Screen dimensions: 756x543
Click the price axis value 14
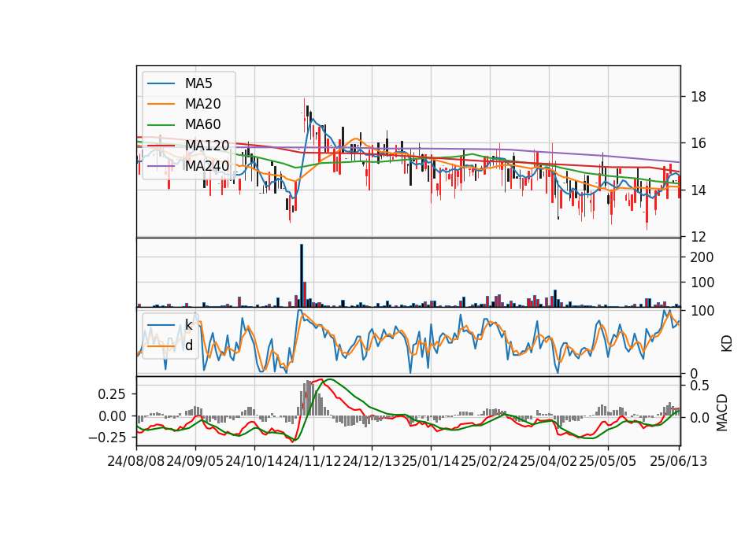pyautogui.click(x=699, y=190)
